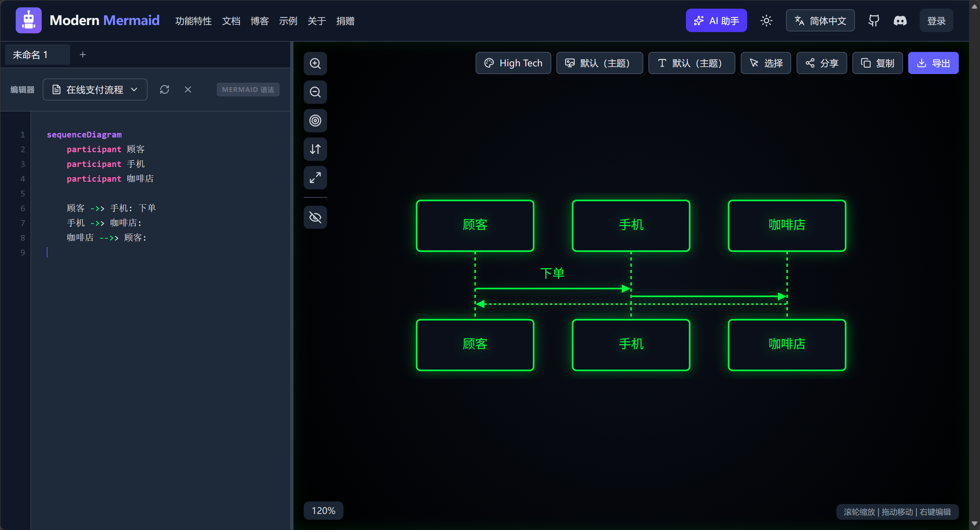This screenshot has width=980, height=530.
Task: Open the 捐赠 donate menu item
Action: 345,21
